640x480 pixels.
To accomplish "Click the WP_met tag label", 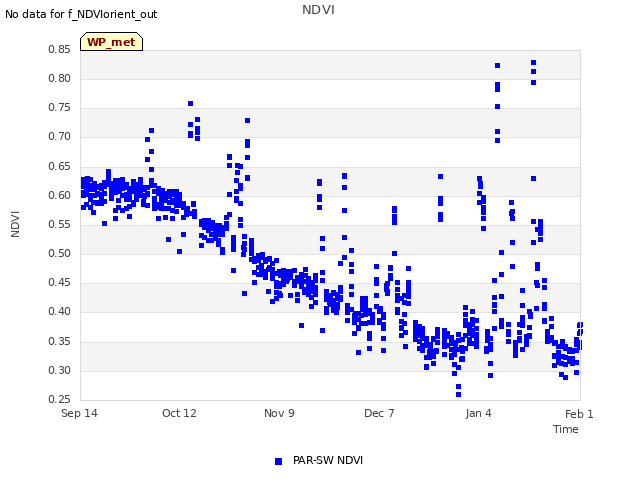I will click(111, 42).
